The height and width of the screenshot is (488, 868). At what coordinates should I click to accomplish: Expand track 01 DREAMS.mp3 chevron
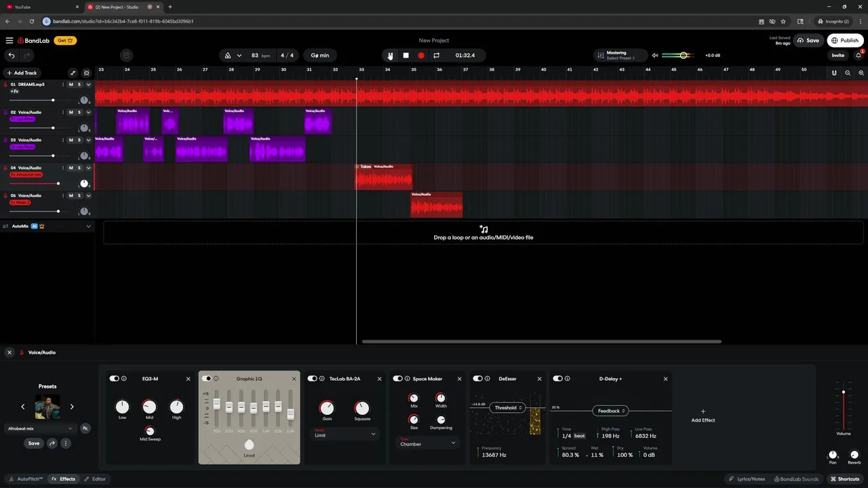point(88,85)
